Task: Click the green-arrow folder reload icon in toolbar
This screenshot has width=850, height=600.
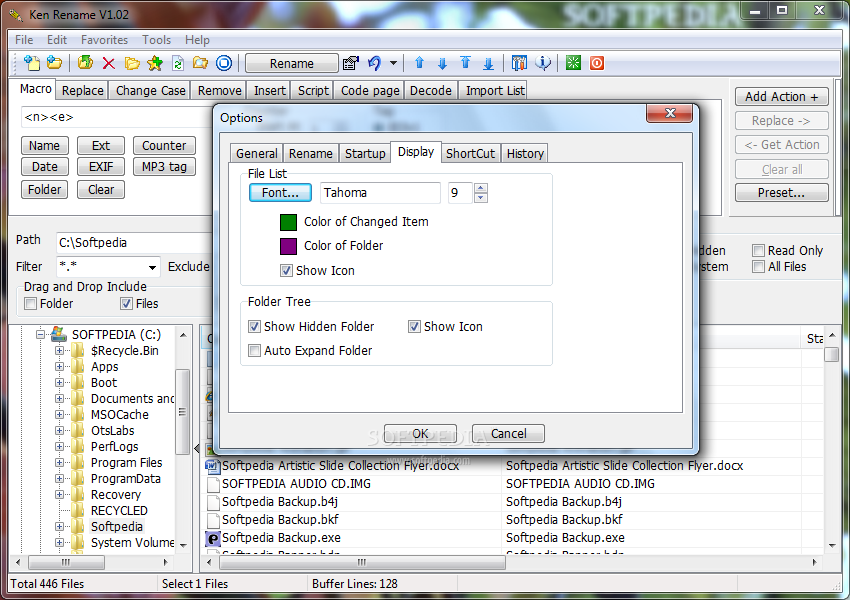Action: click(85, 63)
